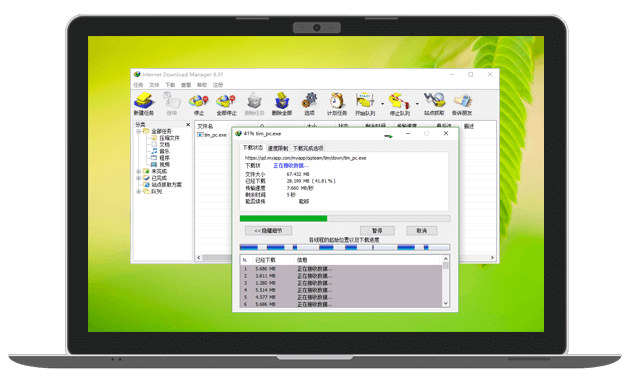Select the 程序 category
This screenshot has height=380, width=630.
point(161,158)
